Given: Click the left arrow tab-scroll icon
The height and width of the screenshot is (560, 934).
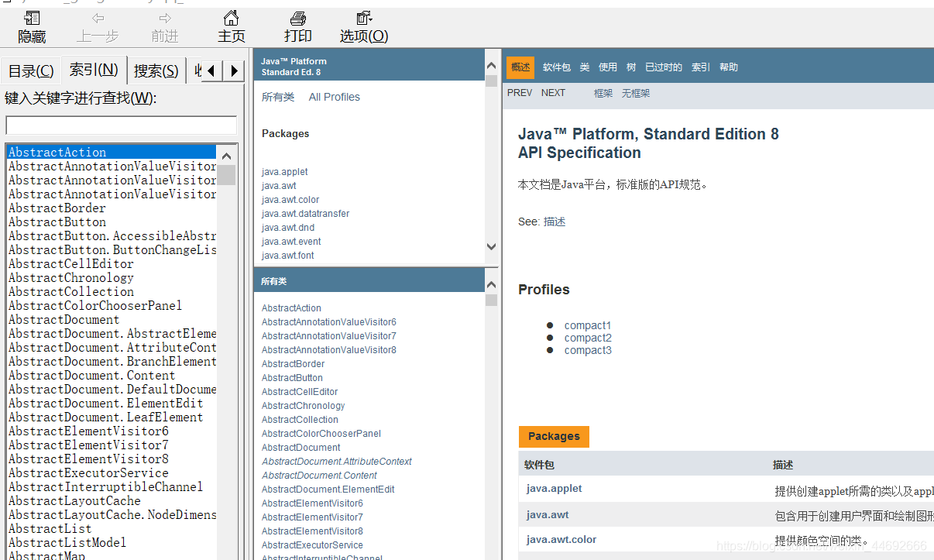Looking at the screenshot, I should coord(210,70).
